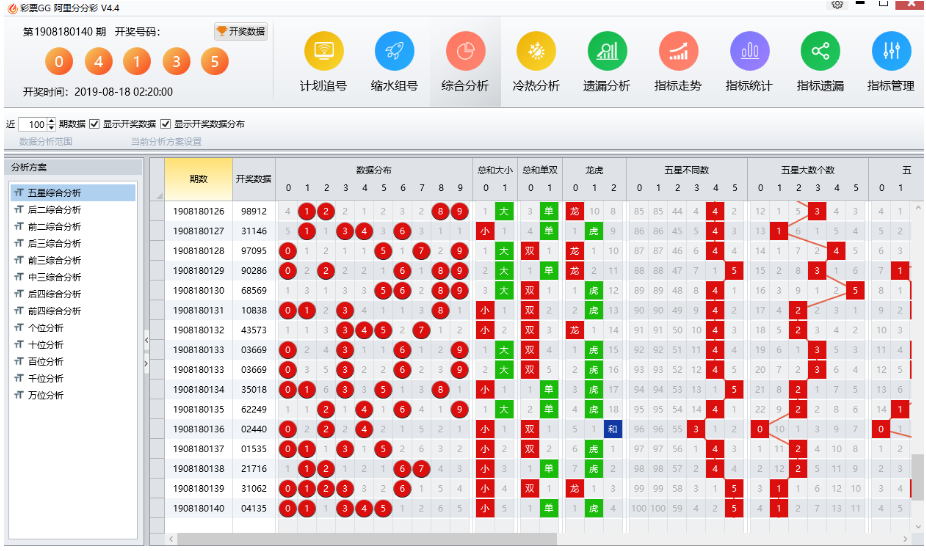Open the 指标统计 statistics icon
The image size is (926, 551).
coord(749,51)
